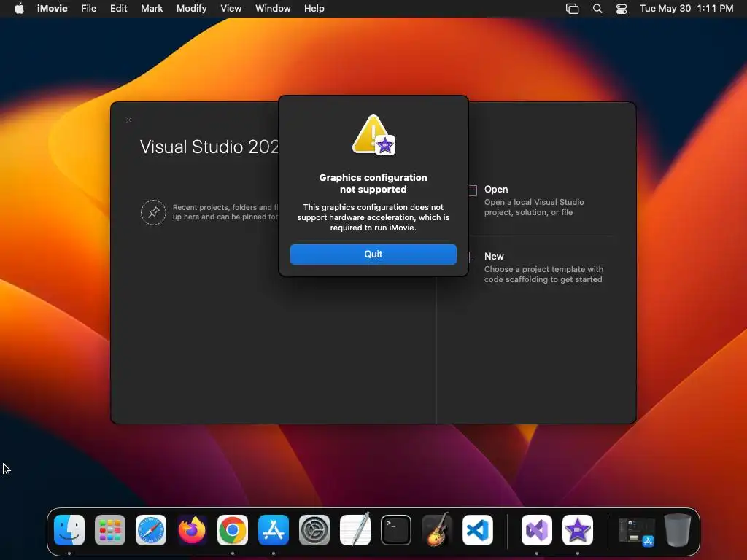Open Terminal from the Dock
Image resolution: width=747 pixels, height=560 pixels.
pyautogui.click(x=396, y=530)
